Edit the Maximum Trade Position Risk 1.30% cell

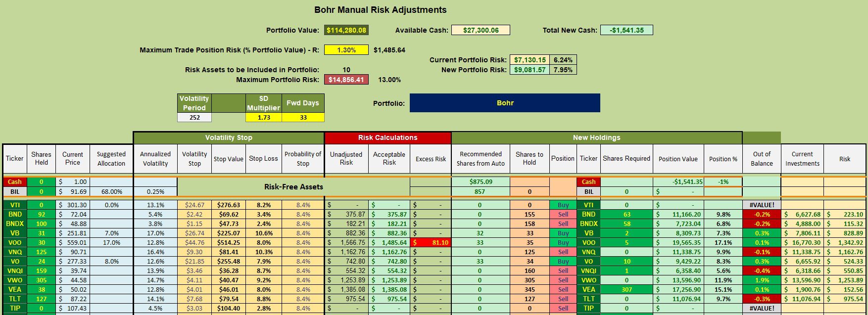click(346, 50)
